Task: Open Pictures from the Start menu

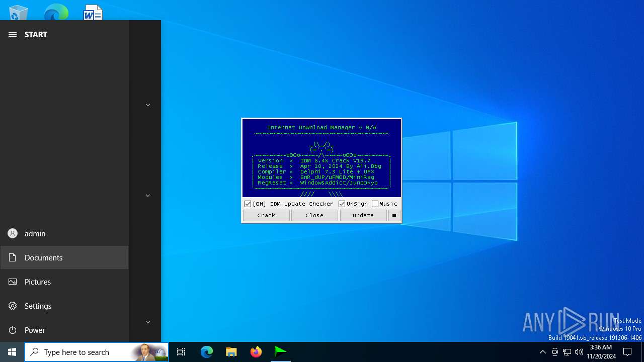Action: 64,282
